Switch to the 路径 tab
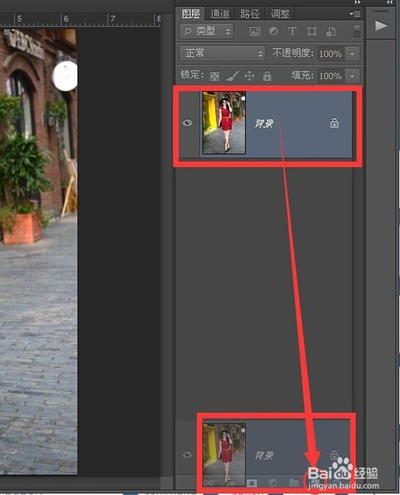Image resolution: width=400 pixels, height=495 pixels. click(x=250, y=14)
